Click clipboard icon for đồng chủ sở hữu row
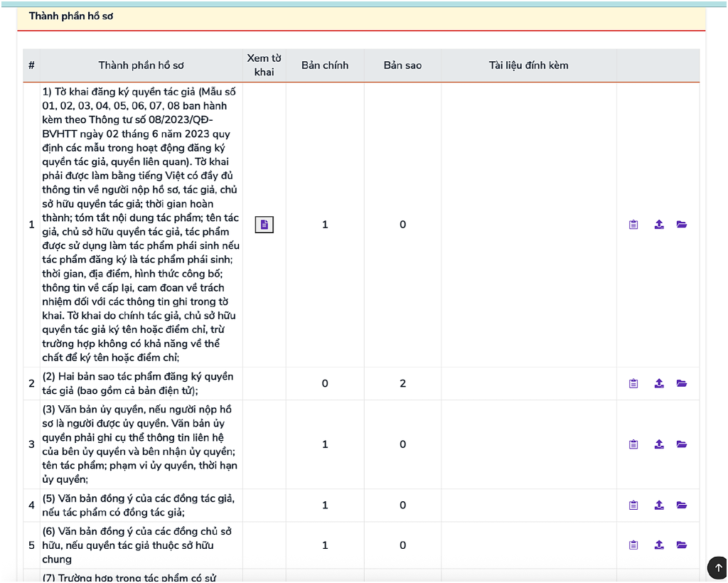This screenshot has width=728, height=583. point(633,545)
